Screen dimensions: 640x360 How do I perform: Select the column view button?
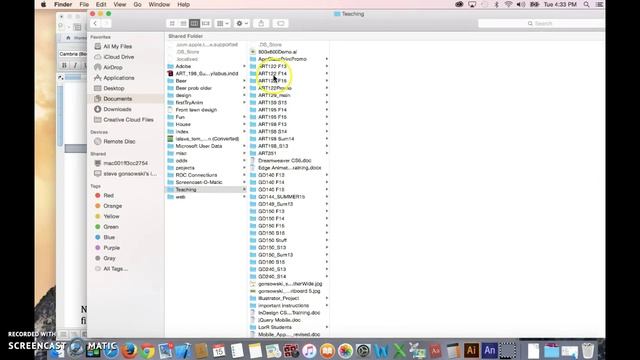click(x=194, y=24)
